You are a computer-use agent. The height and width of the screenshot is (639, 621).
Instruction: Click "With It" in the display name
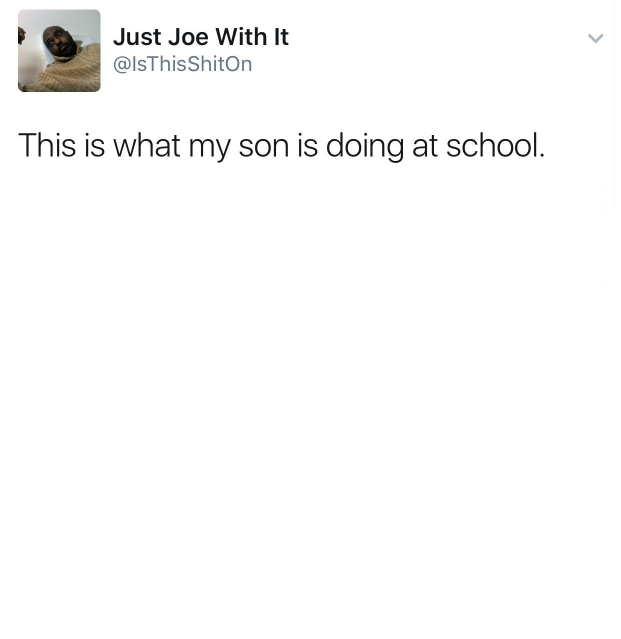pos(252,37)
